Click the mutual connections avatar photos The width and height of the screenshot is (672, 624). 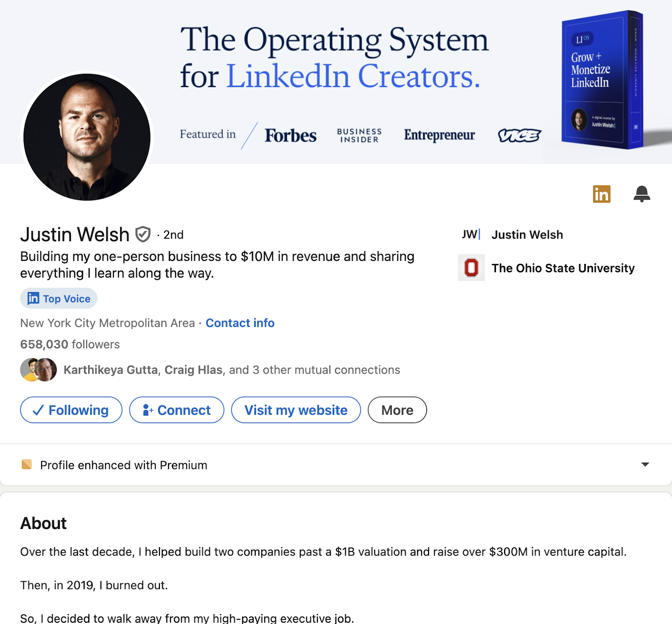pos(39,370)
